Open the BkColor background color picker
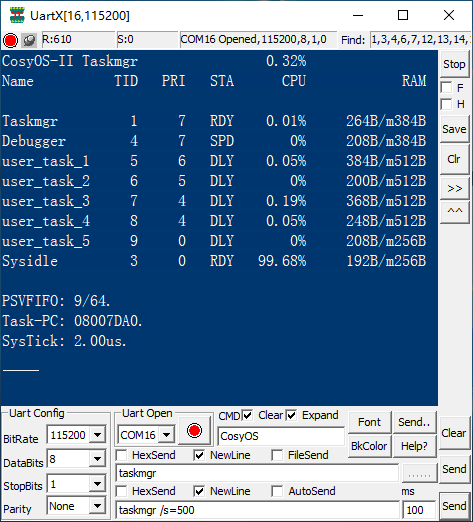473x522 pixels. [x=369, y=446]
